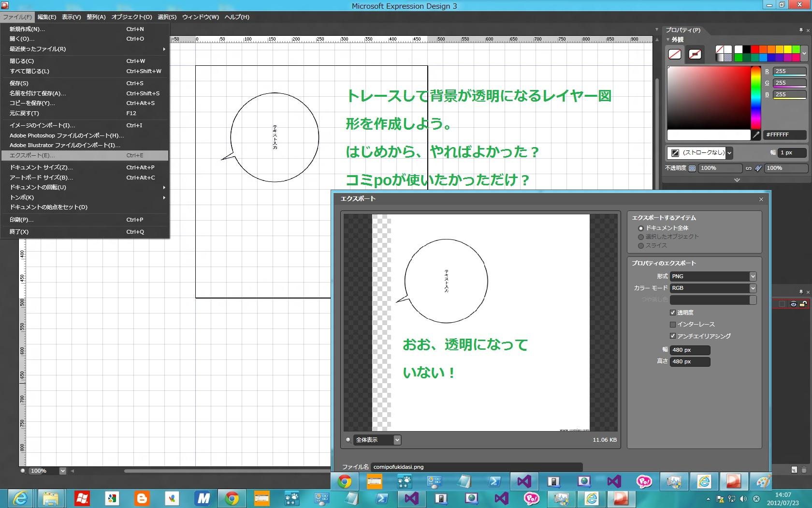Uncheck the 透明度 transparency checkbox
The image size is (812, 508).
pos(672,313)
